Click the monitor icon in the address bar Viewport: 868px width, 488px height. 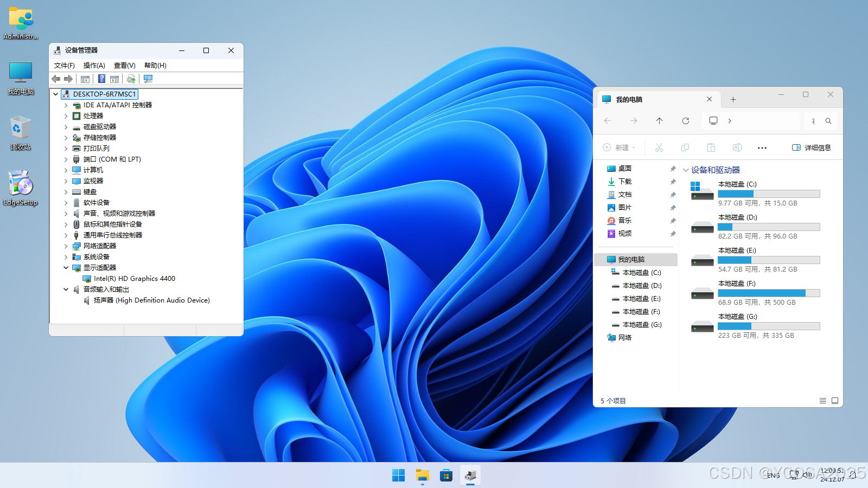[713, 120]
